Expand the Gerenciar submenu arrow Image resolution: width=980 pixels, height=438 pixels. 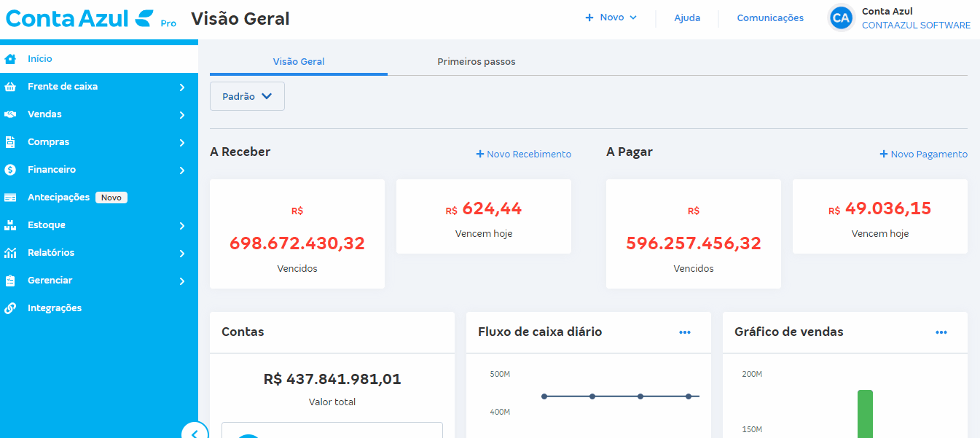182,281
